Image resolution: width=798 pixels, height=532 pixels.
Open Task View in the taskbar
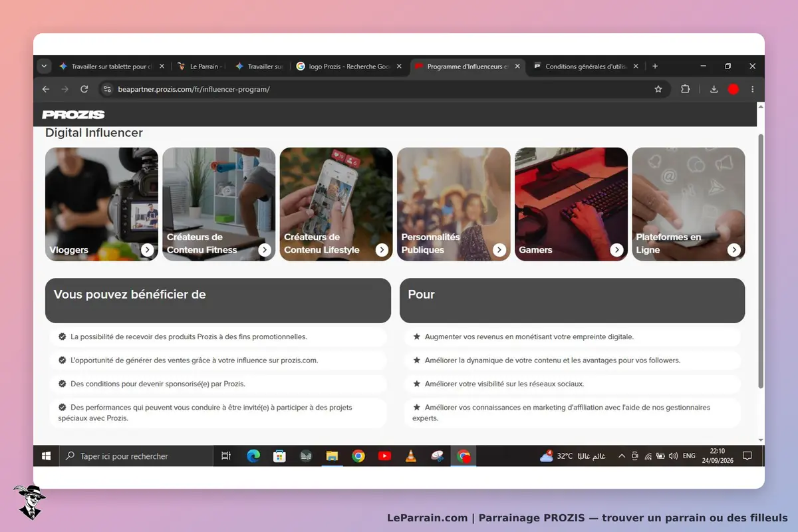coord(226,456)
